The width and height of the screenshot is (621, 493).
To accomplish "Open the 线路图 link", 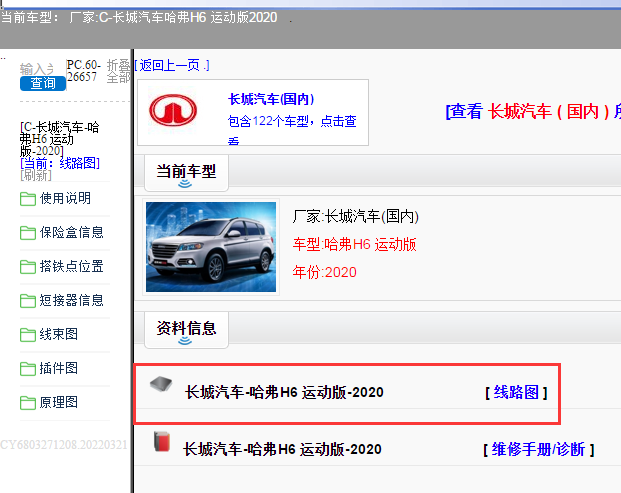I will tap(516, 392).
